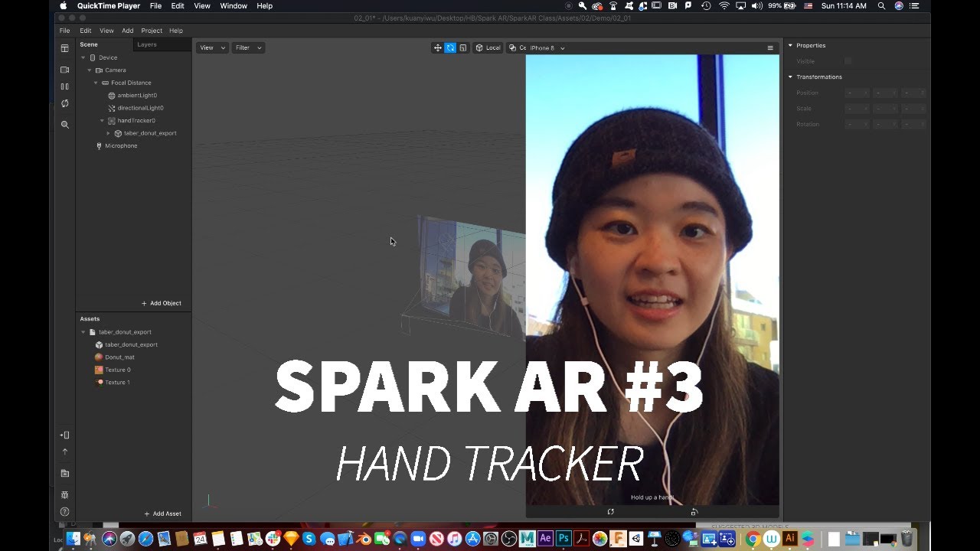Open Finder from the Dock

[x=73, y=539]
